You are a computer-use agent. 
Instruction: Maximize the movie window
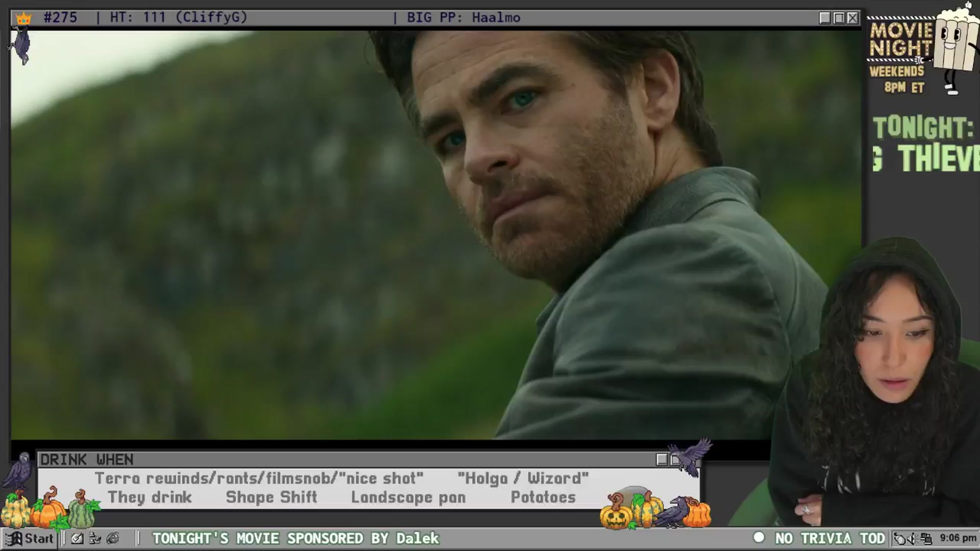coord(839,18)
